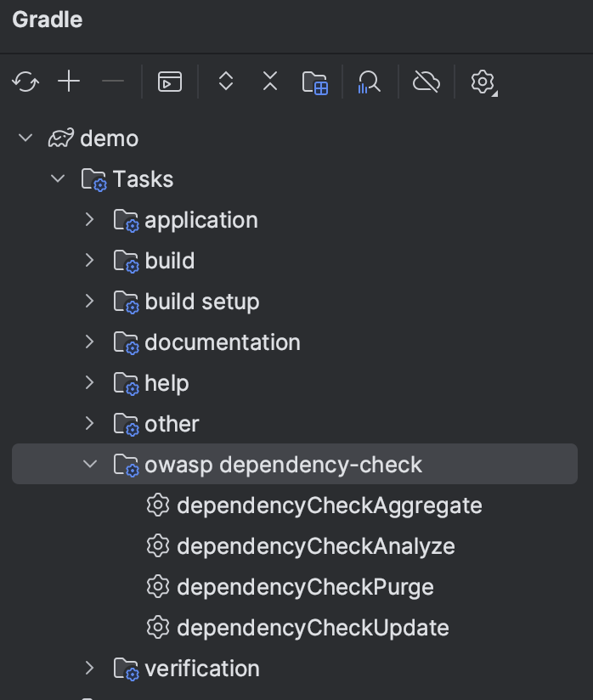Image resolution: width=593 pixels, height=700 pixels.
Task: Expand the verification task group
Action: [90, 668]
